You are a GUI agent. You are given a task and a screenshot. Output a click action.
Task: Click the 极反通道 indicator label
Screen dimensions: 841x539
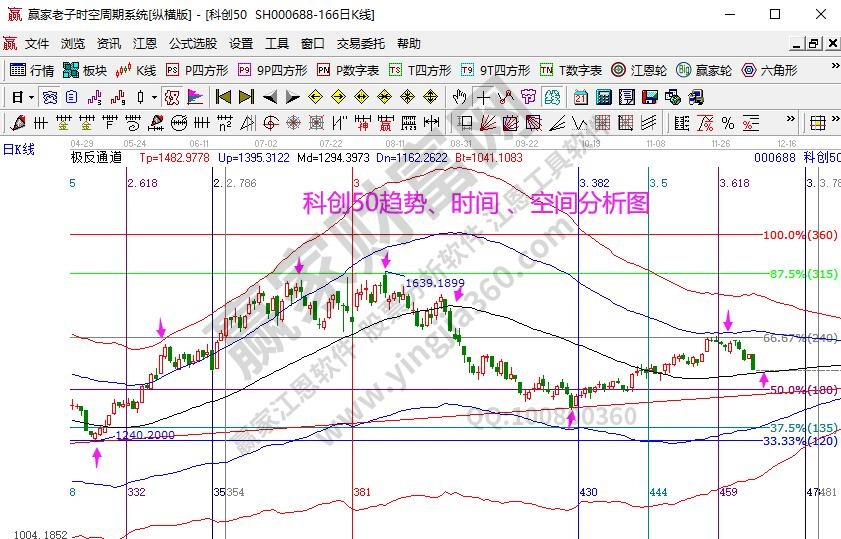point(96,157)
